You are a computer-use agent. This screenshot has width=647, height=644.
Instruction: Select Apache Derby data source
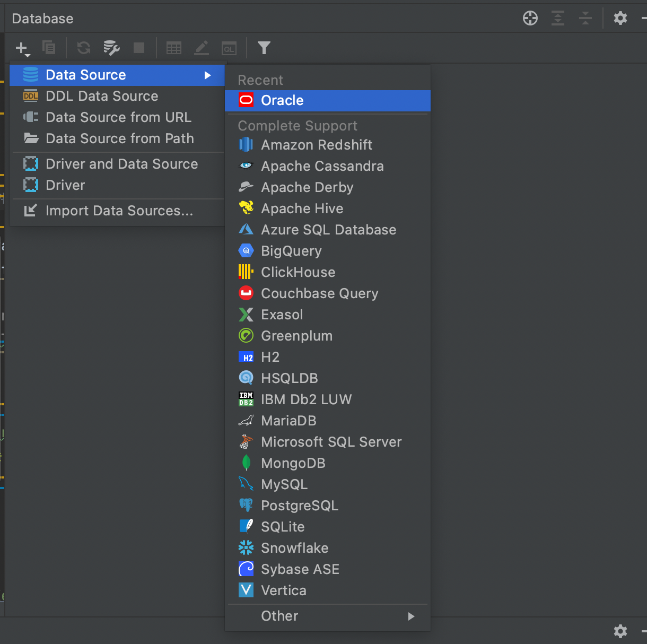(x=328, y=187)
